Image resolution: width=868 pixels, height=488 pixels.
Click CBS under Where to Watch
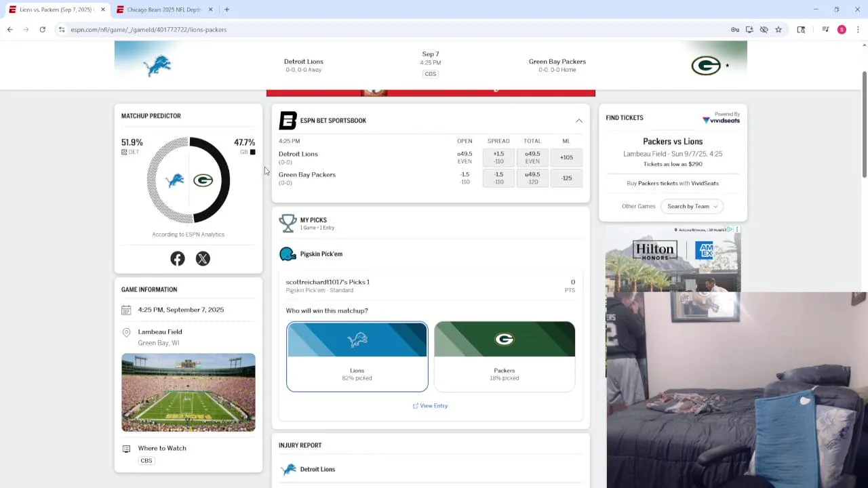point(146,460)
